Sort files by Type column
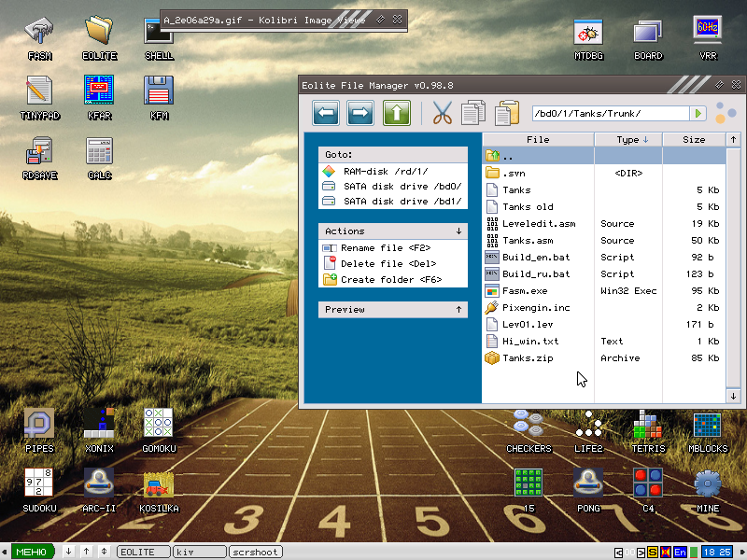This screenshot has height=560, width=747. click(627, 140)
